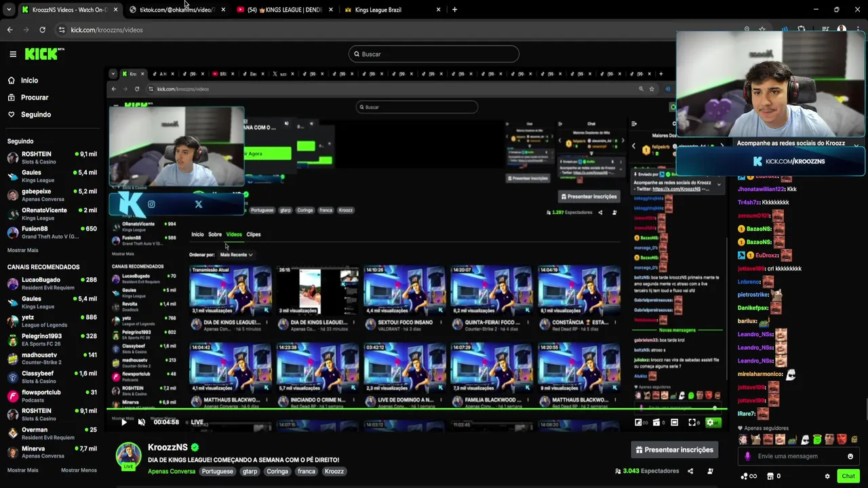This screenshot has width=868, height=488.
Task: Open player quality settings gear
Action: coord(710,422)
